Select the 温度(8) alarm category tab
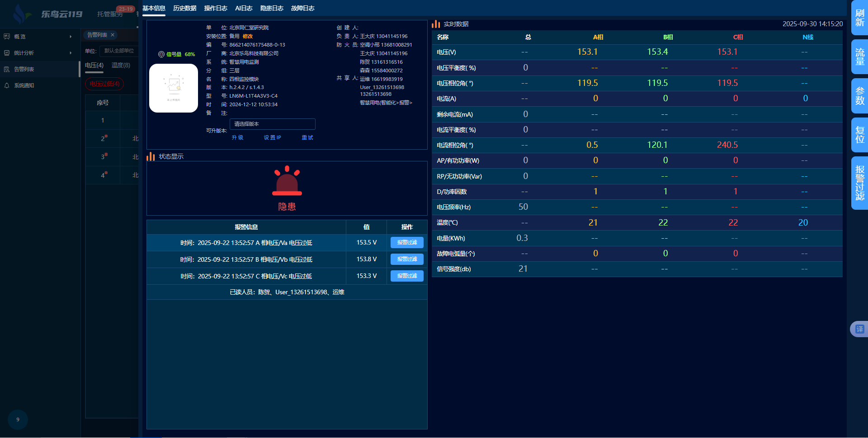The height and width of the screenshot is (438, 868). [121, 65]
